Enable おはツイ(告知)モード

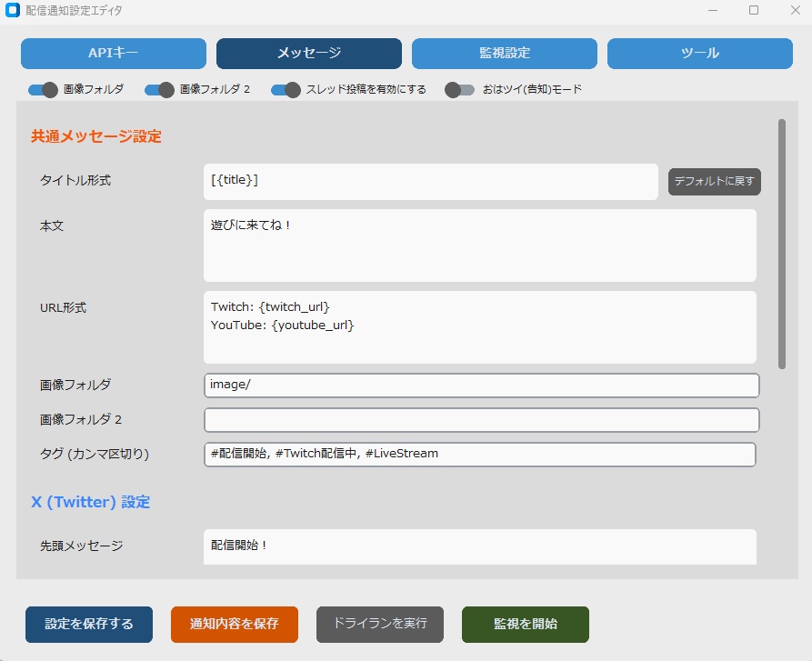tap(459, 90)
